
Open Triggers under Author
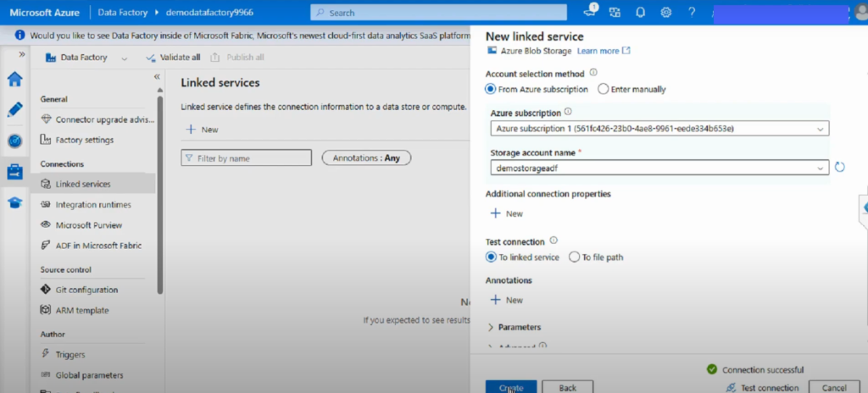(x=63, y=354)
